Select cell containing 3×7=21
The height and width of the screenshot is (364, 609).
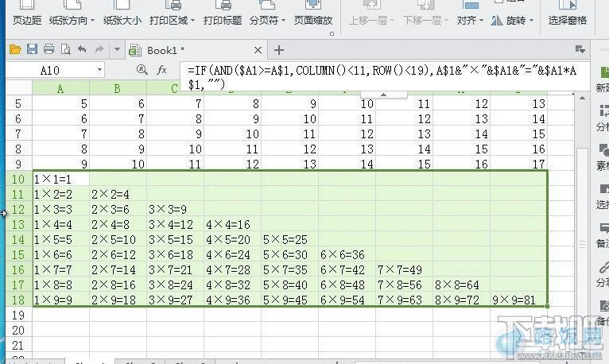point(175,269)
